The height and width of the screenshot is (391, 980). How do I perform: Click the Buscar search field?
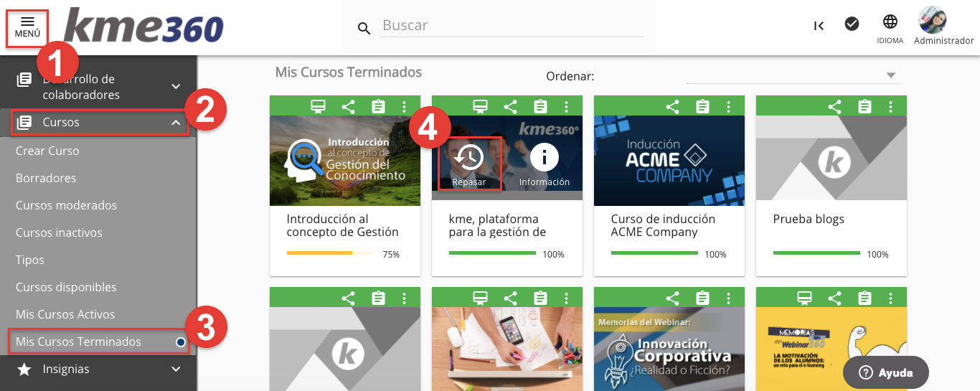(x=512, y=26)
